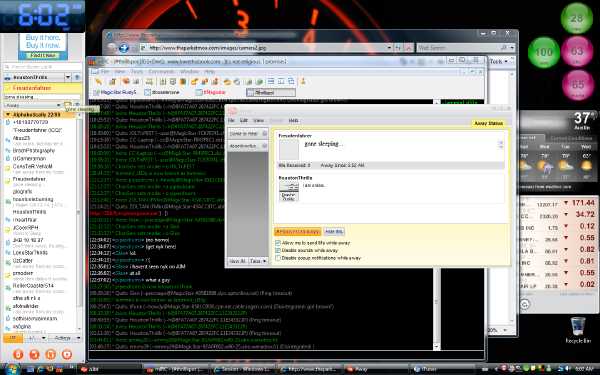Click the pink 63 meter gadget
This screenshot has width=600, height=375.
click(x=577, y=52)
